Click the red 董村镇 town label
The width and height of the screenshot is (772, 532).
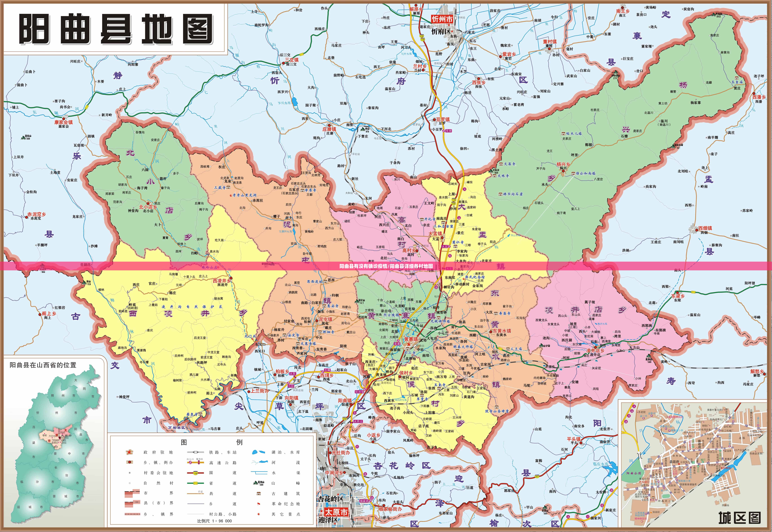tap(550, 42)
